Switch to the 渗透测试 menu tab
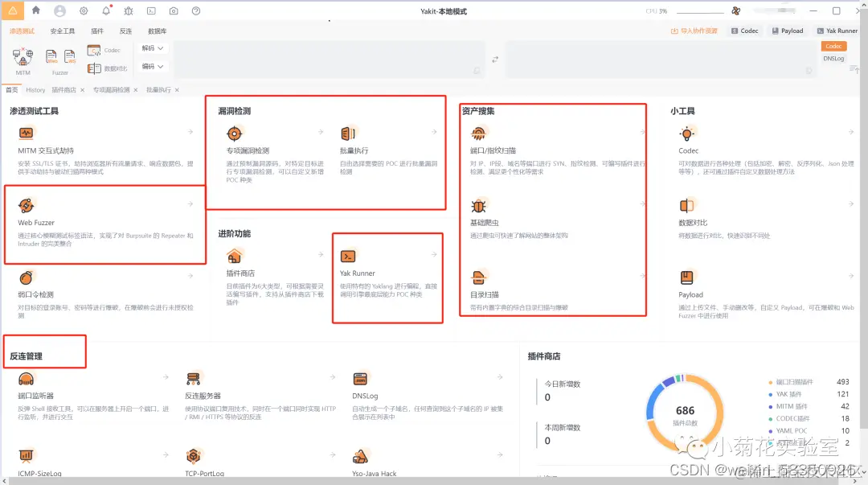This screenshot has width=868, height=485. (x=23, y=31)
